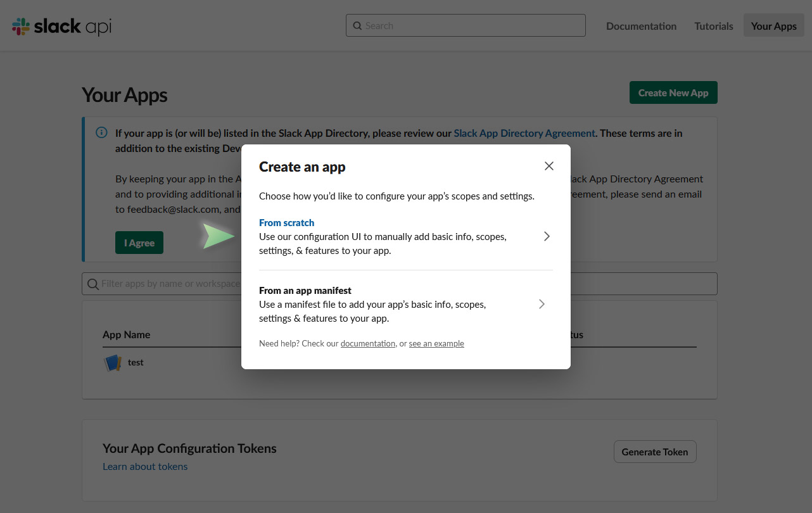Go to Your Apps nav item
This screenshot has width=812, height=513.
click(774, 26)
